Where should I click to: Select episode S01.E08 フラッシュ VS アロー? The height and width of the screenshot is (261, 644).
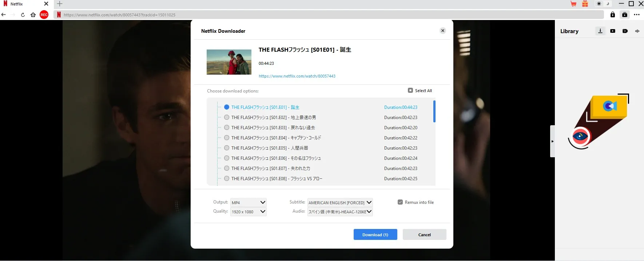(x=227, y=178)
